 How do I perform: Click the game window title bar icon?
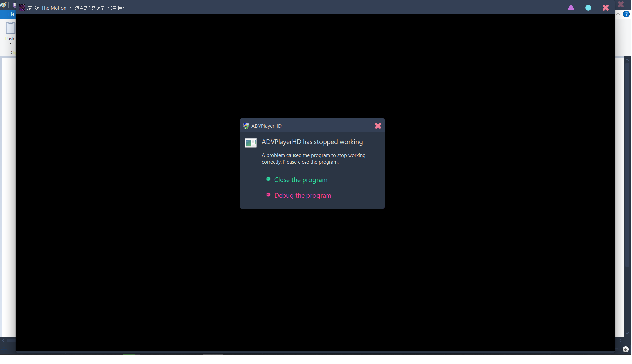22,8
